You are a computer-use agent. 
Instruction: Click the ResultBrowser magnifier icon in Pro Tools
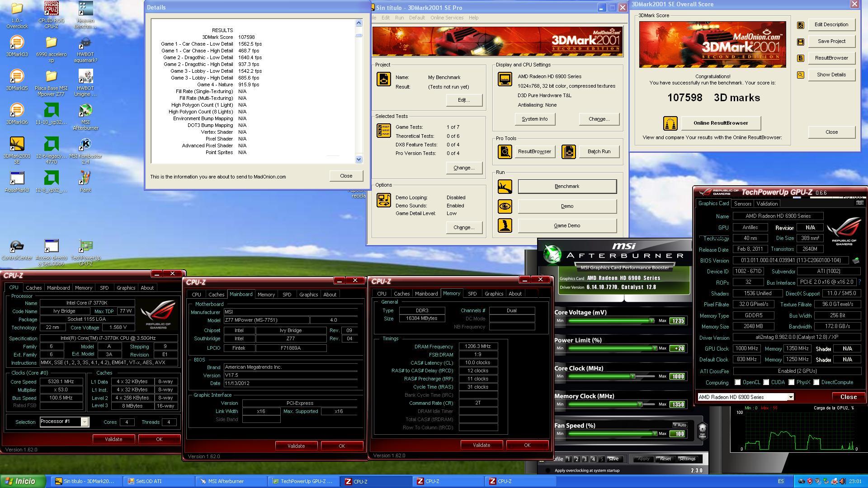(x=505, y=152)
